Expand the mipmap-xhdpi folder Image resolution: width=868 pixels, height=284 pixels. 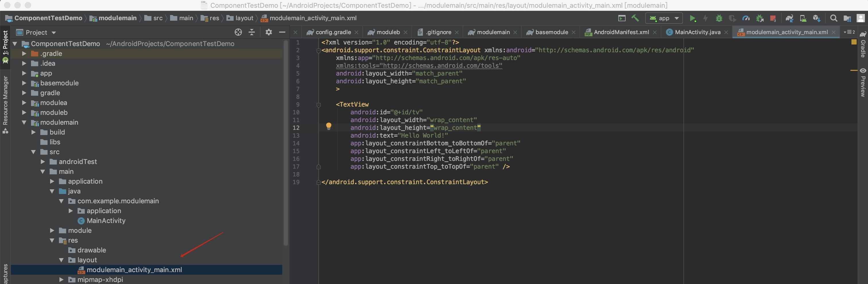click(x=61, y=280)
